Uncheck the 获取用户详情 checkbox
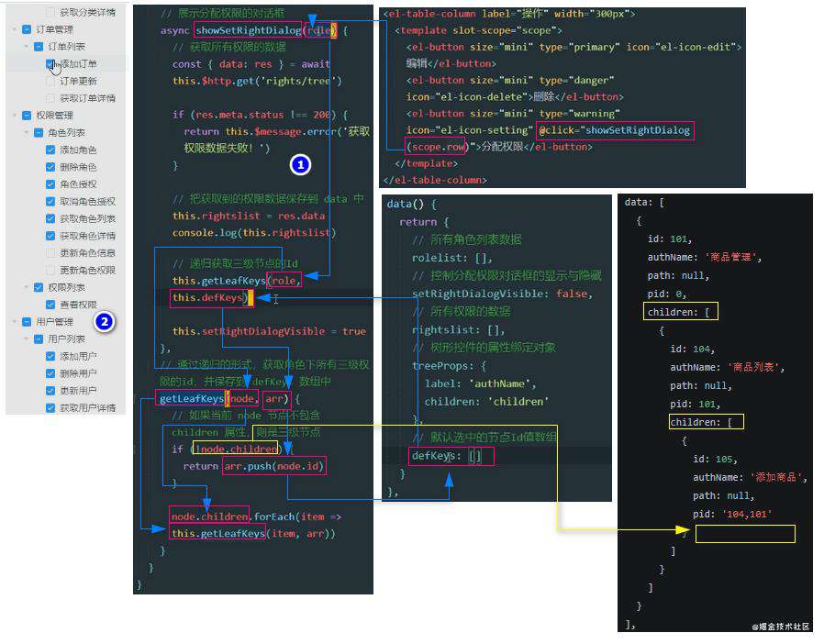Viewport: 824px width, 644px height. tap(50, 407)
